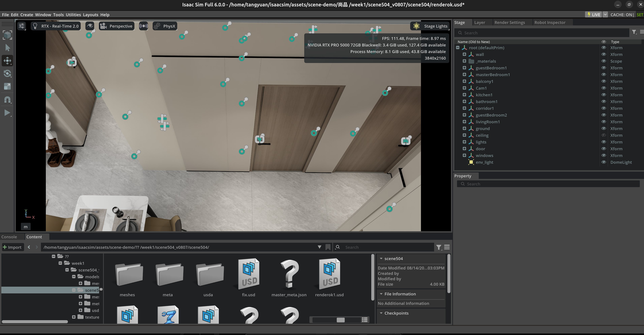Open viewport settings sliders icon
The width and height of the screenshot is (644, 335).
click(22, 26)
